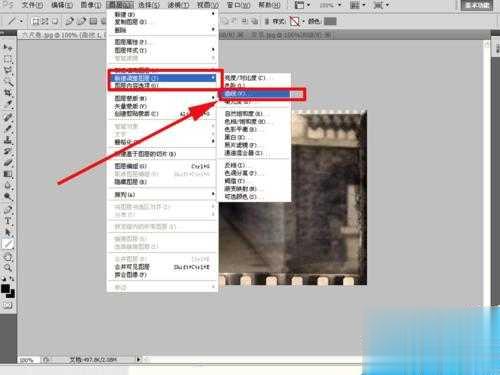This screenshot has width=500, height=375.
Task: Open the 图像 menu
Action: point(91,5)
